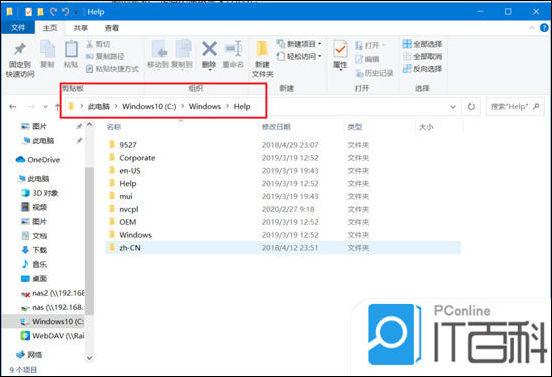Open Easy access (轻松访问) dropdown

point(300,56)
